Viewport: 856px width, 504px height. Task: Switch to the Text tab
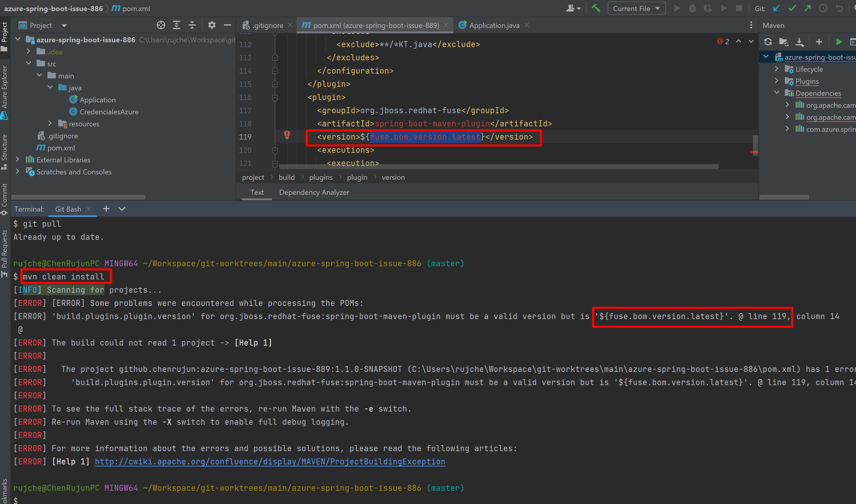click(x=257, y=192)
